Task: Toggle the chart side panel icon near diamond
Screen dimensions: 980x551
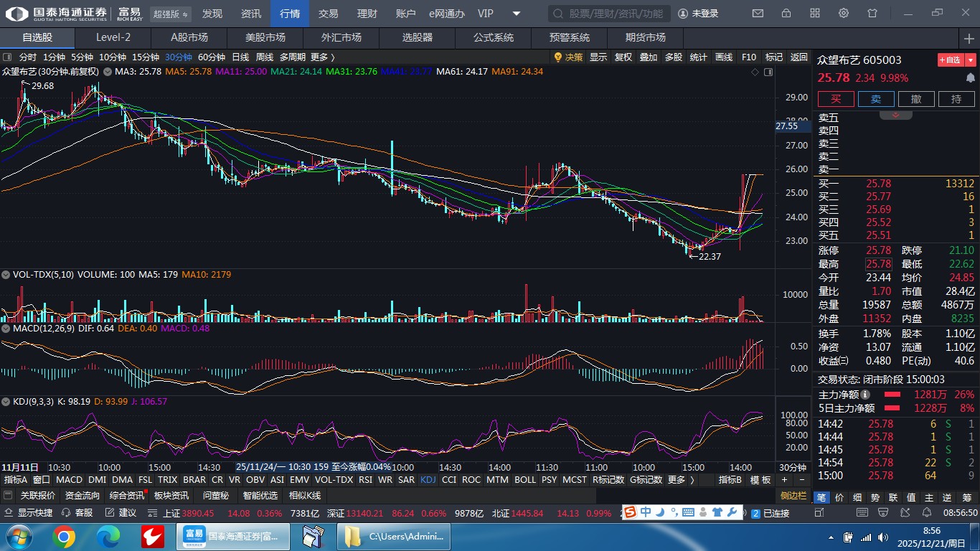Action: [x=768, y=72]
